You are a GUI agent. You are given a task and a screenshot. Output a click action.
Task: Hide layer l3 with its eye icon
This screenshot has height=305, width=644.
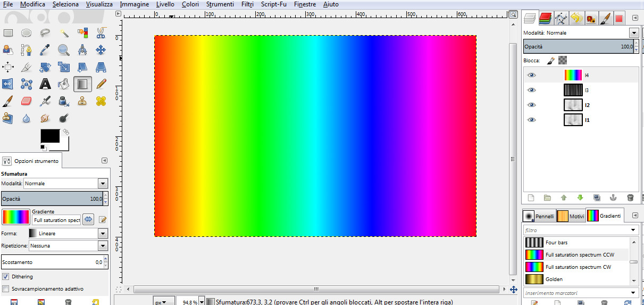pos(531,90)
